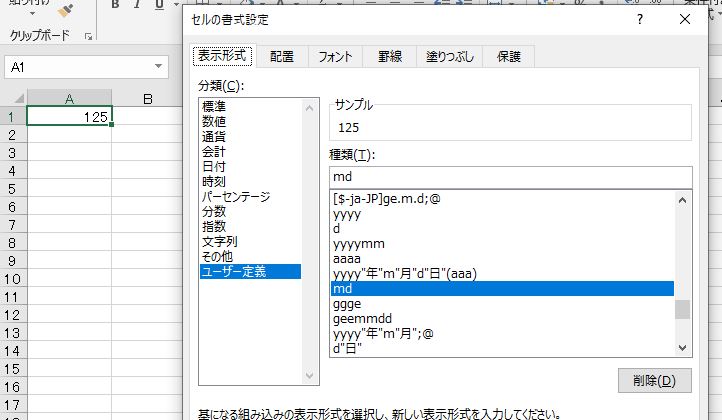Image resolution: width=722 pixels, height=420 pixels.
Task: Select category 会計
Action: [x=250, y=152]
